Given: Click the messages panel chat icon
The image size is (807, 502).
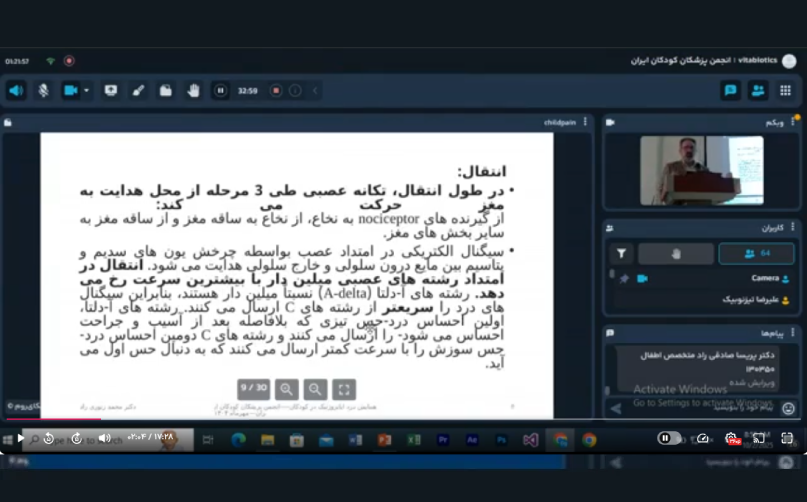Looking at the screenshot, I should (610, 333).
